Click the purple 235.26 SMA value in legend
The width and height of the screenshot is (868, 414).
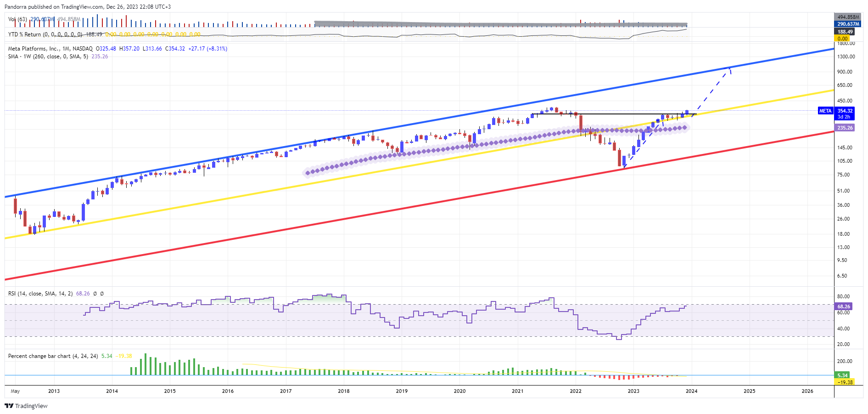[x=100, y=57]
